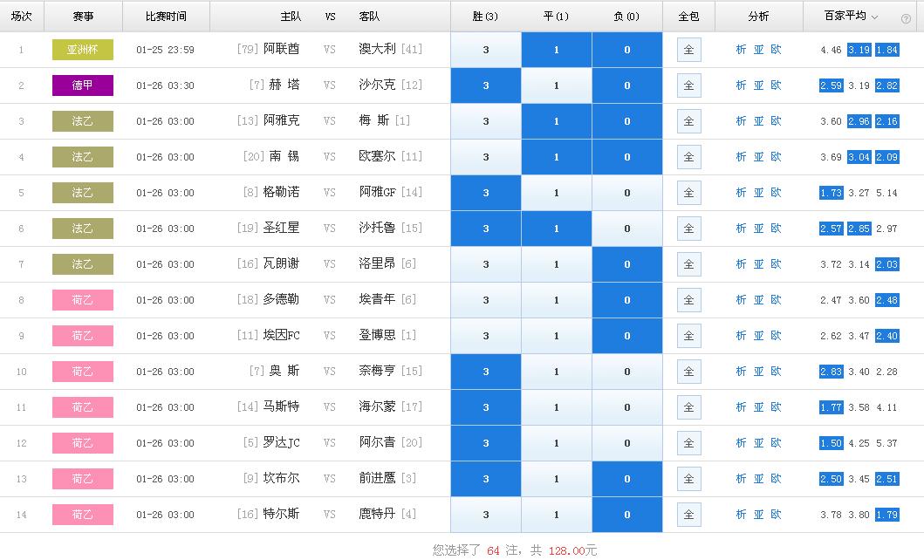This screenshot has width=924, height=560.
Task: Toggle loss (0) for 格勒诺 vs 阿雅GF
Action: pyautogui.click(x=627, y=193)
